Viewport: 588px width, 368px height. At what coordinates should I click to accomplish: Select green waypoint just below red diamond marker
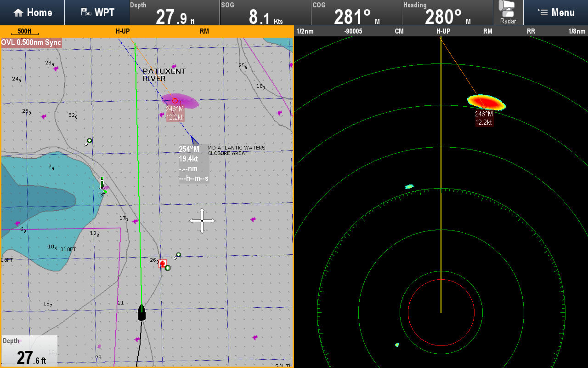point(168,268)
